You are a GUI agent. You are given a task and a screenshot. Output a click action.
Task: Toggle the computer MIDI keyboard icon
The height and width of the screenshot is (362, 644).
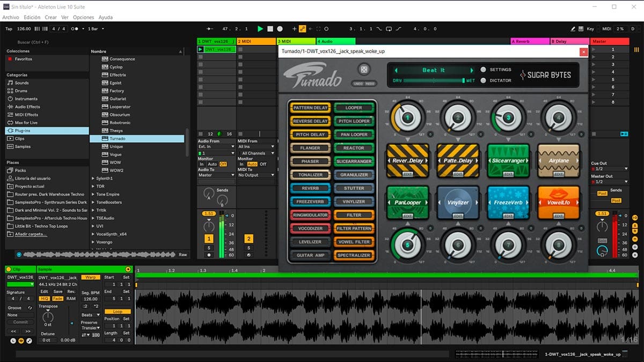point(581,29)
